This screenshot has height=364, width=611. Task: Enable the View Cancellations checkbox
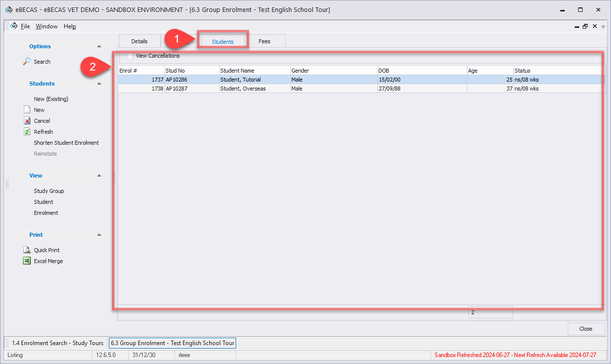coord(130,56)
